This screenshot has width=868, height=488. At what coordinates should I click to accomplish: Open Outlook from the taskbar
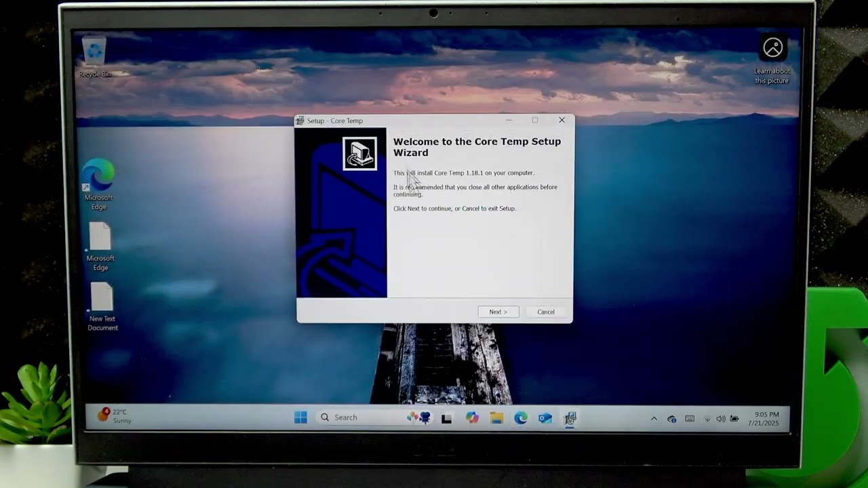click(545, 418)
